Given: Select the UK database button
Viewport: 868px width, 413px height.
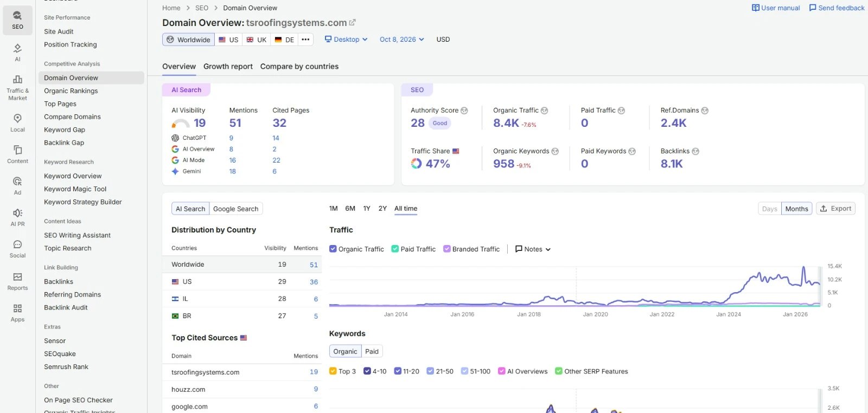Looking at the screenshot, I should tap(257, 40).
